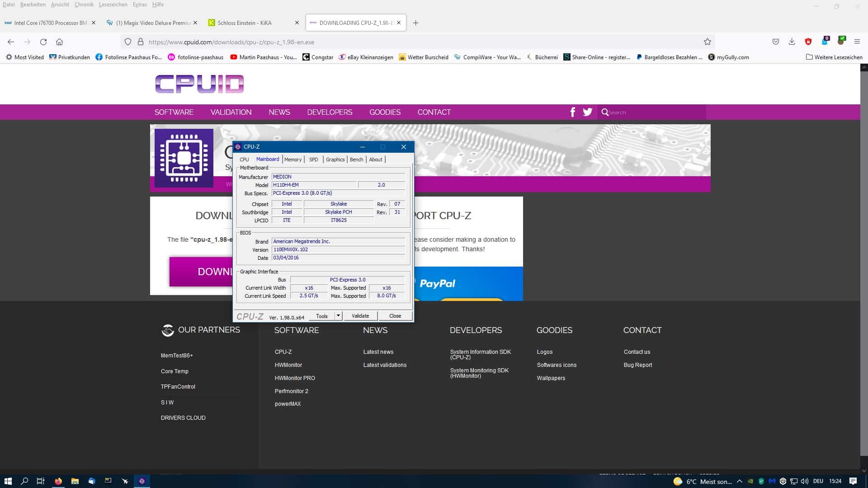
Task: Open the Latest validations footer link
Action: pyautogui.click(x=385, y=365)
